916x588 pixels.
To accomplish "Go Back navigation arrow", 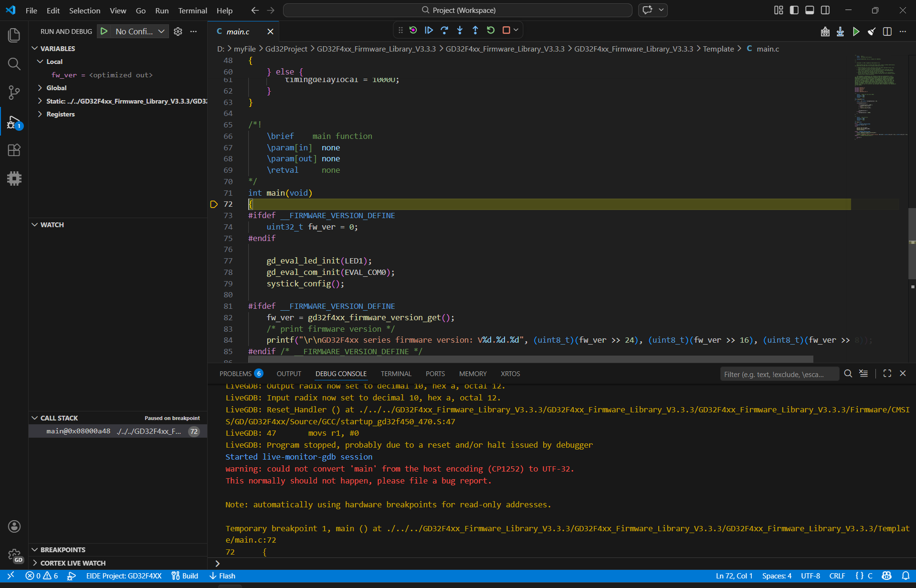I will tap(255, 10).
